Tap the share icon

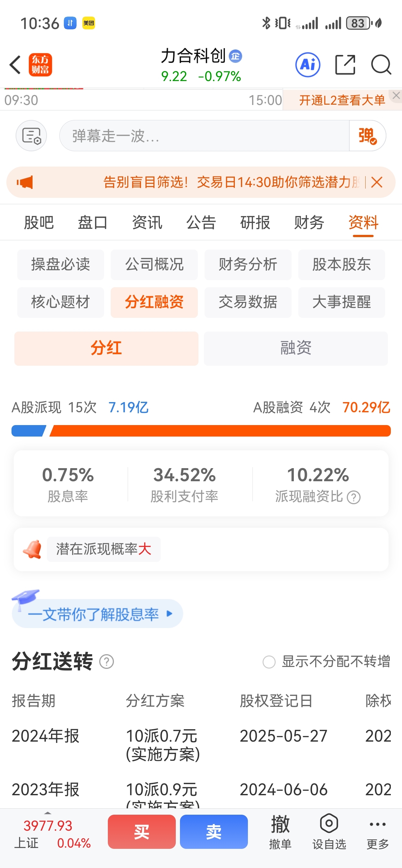[346, 65]
